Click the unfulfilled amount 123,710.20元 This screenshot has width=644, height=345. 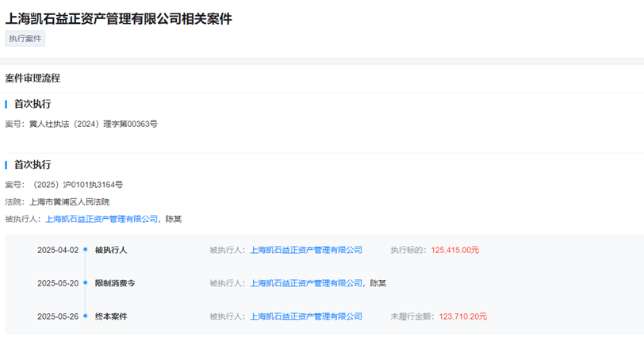point(463,316)
